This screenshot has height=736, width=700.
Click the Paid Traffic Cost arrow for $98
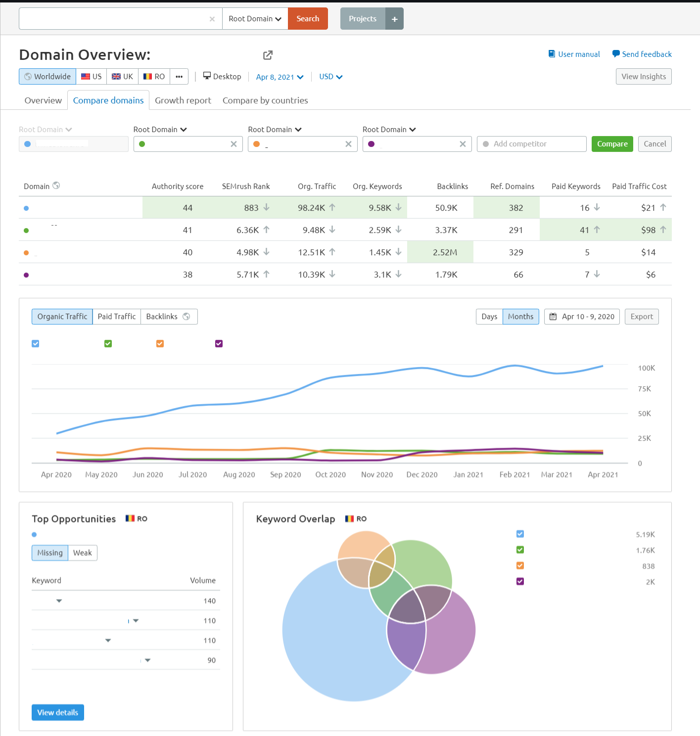pos(663,230)
